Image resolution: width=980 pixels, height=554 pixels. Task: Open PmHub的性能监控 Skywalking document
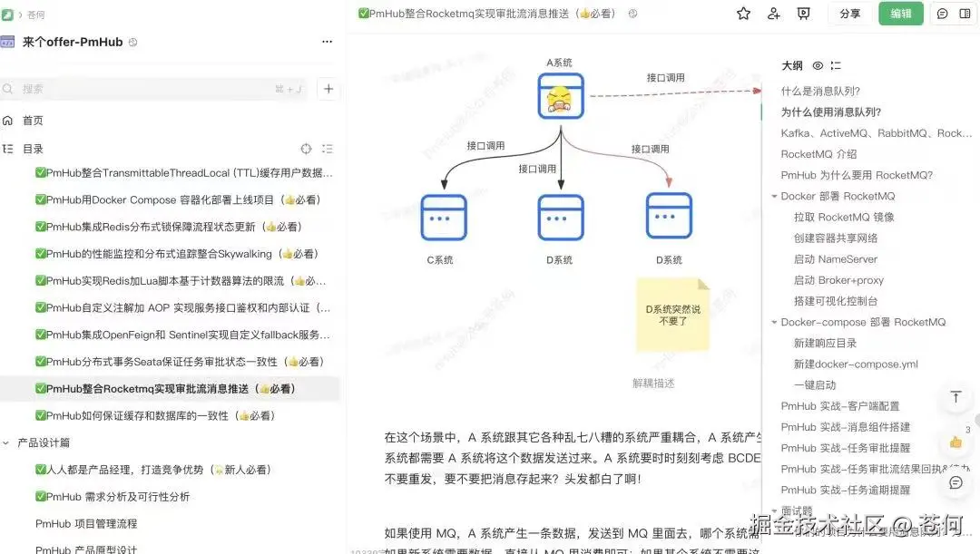pyautogui.click(x=177, y=254)
